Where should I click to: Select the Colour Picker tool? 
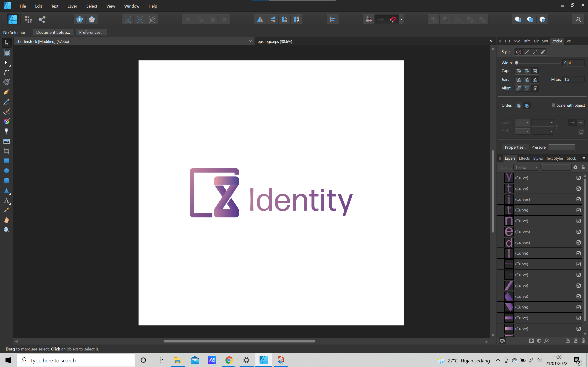[x=7, y=210]
